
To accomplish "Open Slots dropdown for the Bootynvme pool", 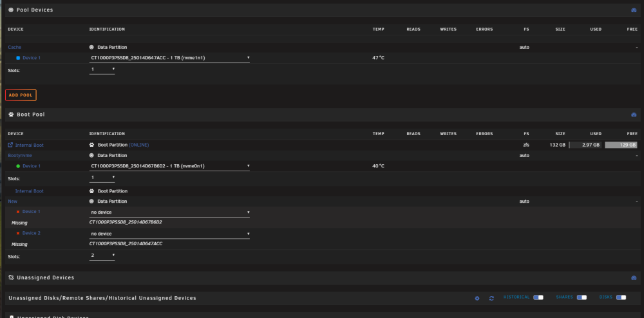I will 102,178.
